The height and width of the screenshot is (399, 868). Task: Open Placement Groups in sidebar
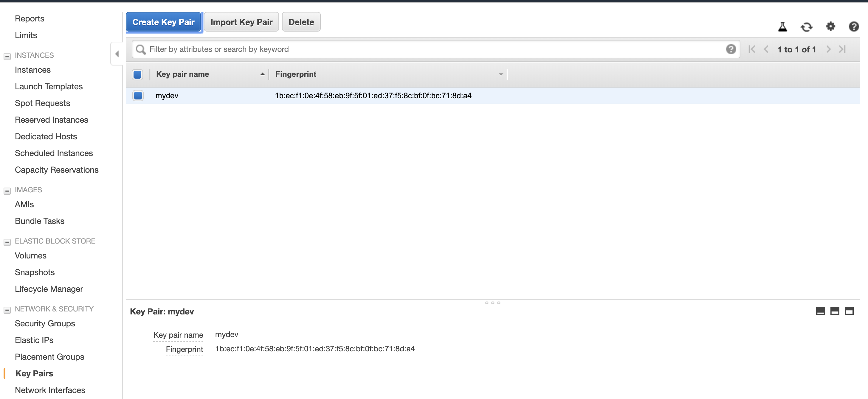49,357
